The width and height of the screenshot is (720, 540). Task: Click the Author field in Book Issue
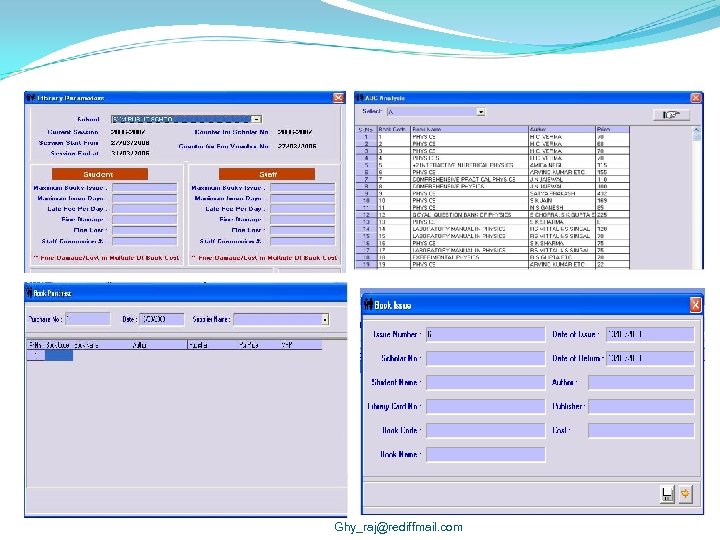[x=641, y=382]
